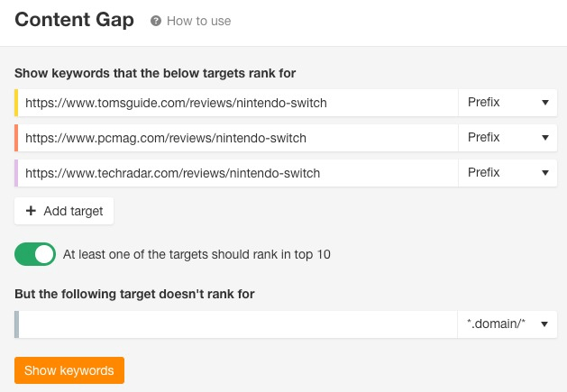Click the empty doesn't-rank-for target field

[x=238, y=324]
